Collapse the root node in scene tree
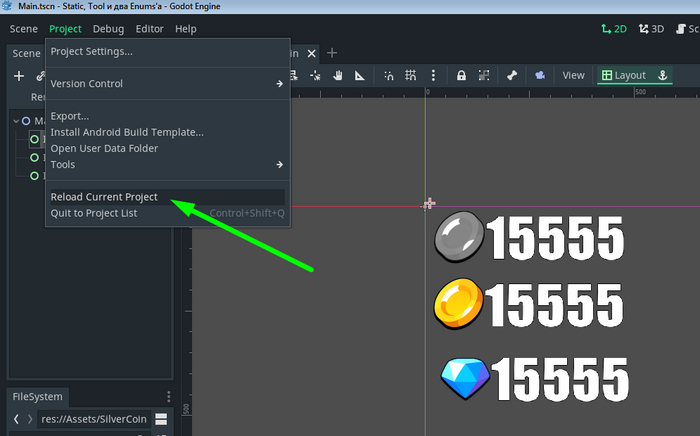Image resolution: width=700 pixels, height=436 pixels. tap(16, 121)
